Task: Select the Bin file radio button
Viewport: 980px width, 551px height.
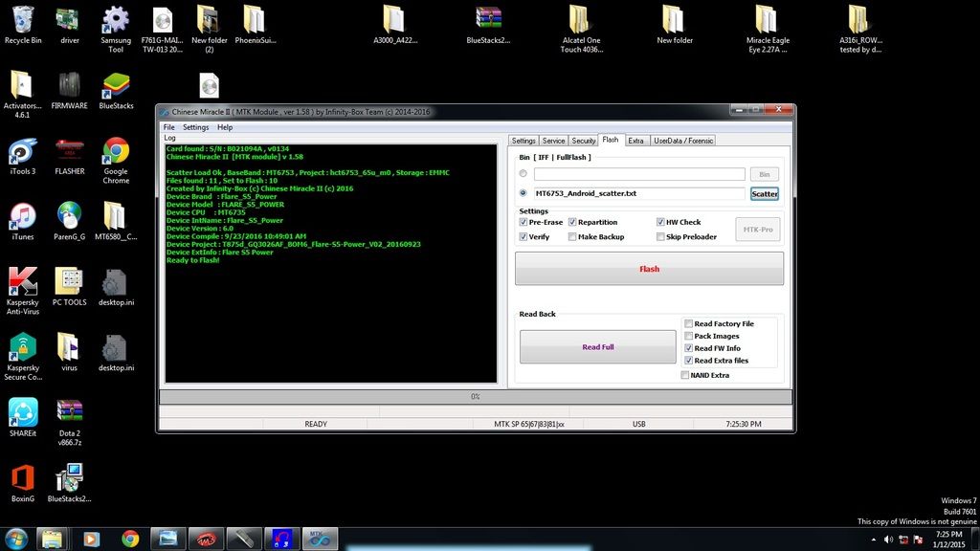Action: click(523, 174)
